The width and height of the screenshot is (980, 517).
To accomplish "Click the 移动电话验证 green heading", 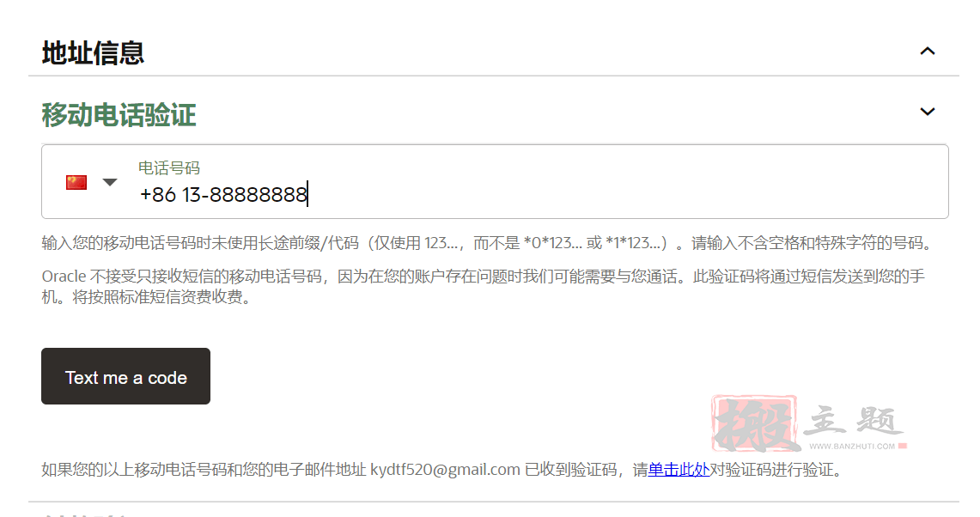I will [x=119, y=115].
